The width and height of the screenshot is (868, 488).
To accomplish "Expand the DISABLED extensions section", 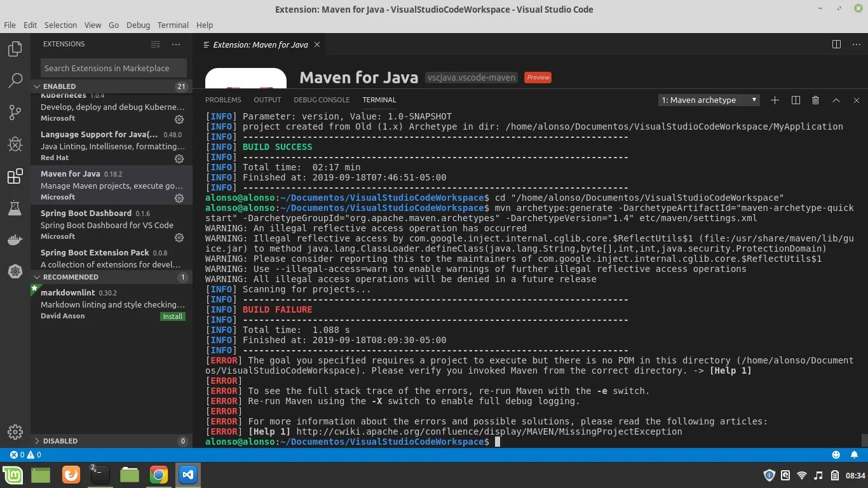I will coord(111,441).
